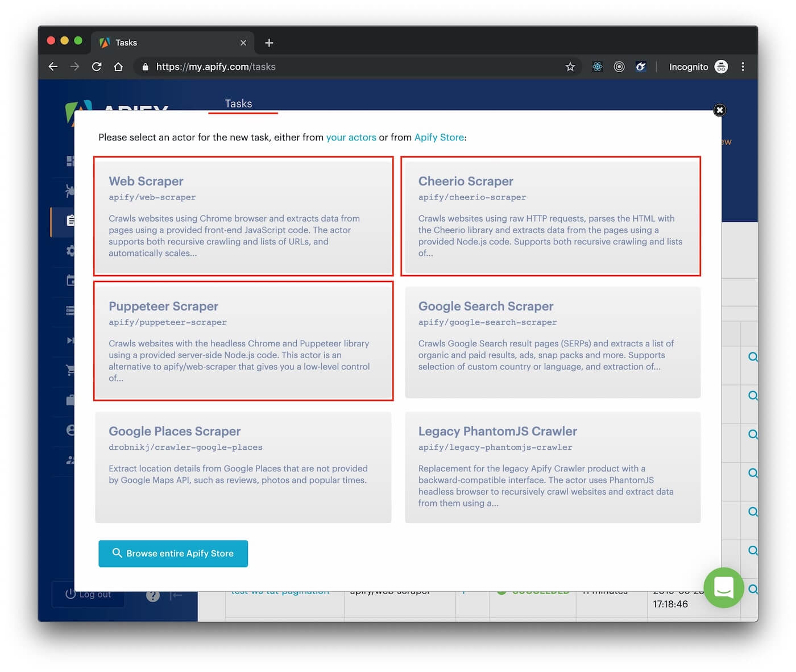796x672 pixels.
Task: Open the React DevTools extension
Action: [x=598, y=67]
